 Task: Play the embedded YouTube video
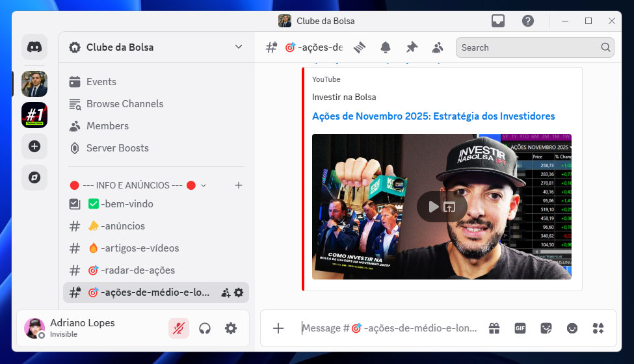(x=434, y=207)
